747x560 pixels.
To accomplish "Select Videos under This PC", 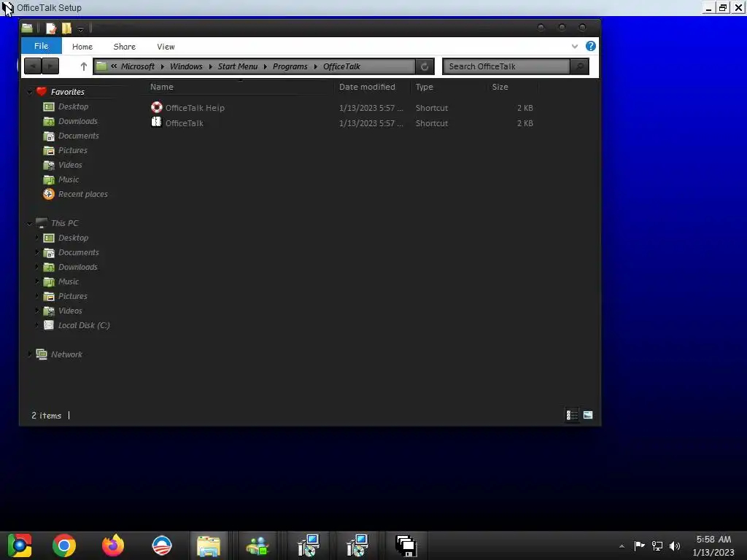I will [x=70, y=311].
